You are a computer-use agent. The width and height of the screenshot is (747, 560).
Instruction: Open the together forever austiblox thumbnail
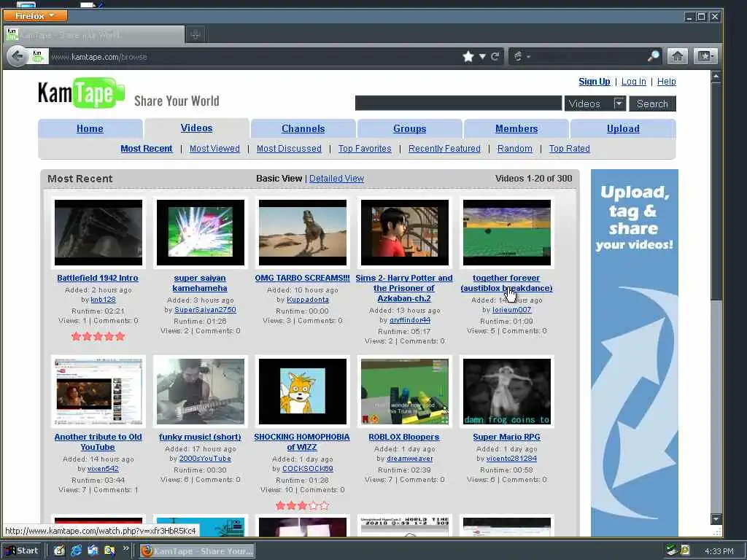[x=507, y=233]
